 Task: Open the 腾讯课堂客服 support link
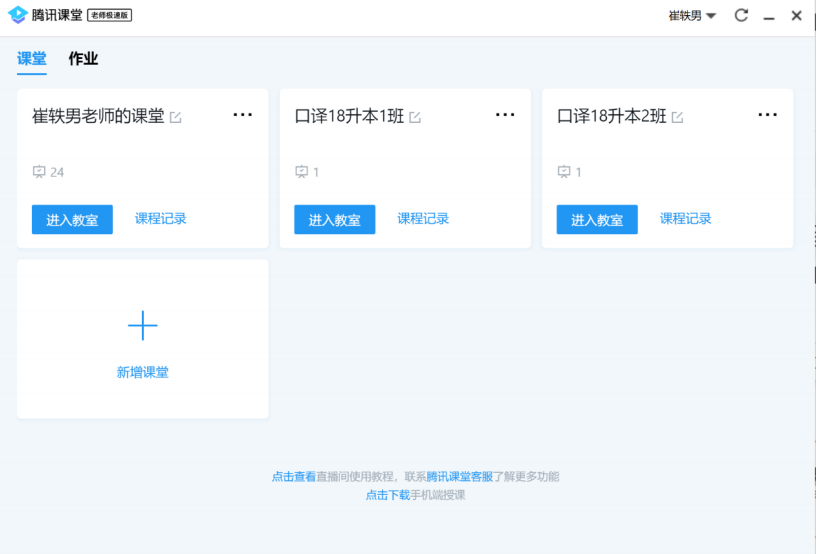pos(459,477)
